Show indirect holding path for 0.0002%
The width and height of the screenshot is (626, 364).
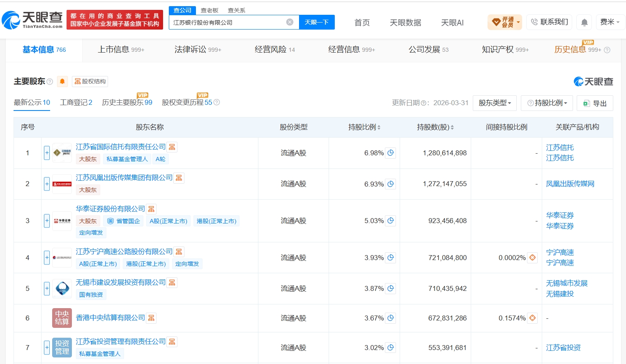click(x=533, y=258)
